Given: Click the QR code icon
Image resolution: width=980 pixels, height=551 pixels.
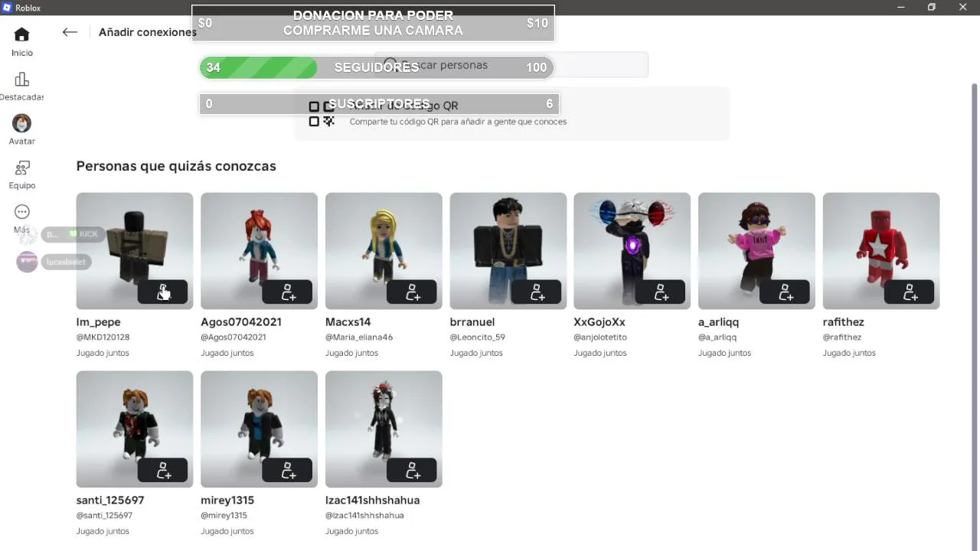Looking at the screenshot, I should pyautogui.click(x=322, y=113).
